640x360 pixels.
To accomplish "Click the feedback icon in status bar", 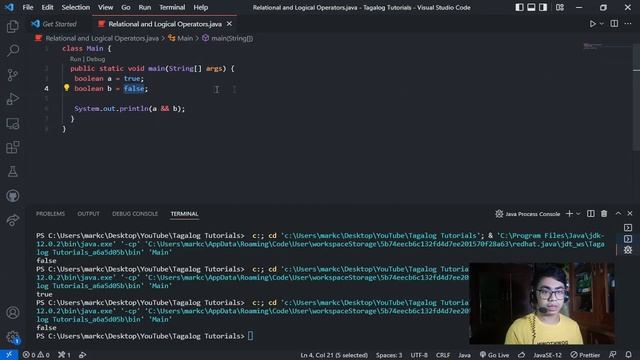I will tap(613, 355).
